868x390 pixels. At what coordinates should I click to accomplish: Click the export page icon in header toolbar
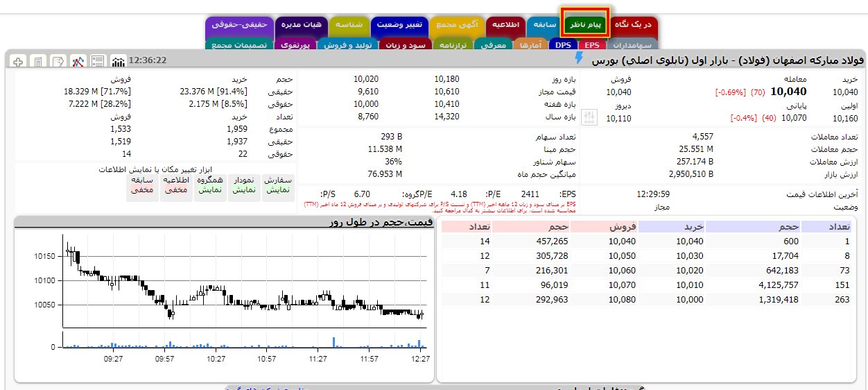point(58,61)
